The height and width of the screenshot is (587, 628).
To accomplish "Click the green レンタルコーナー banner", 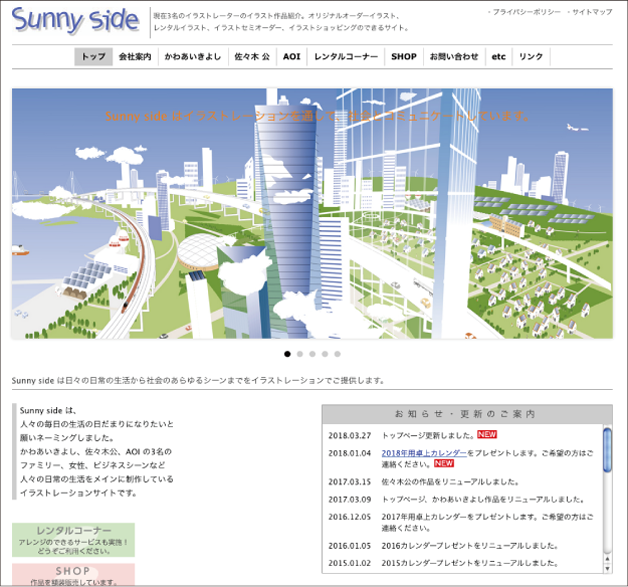I will point(73,540).
